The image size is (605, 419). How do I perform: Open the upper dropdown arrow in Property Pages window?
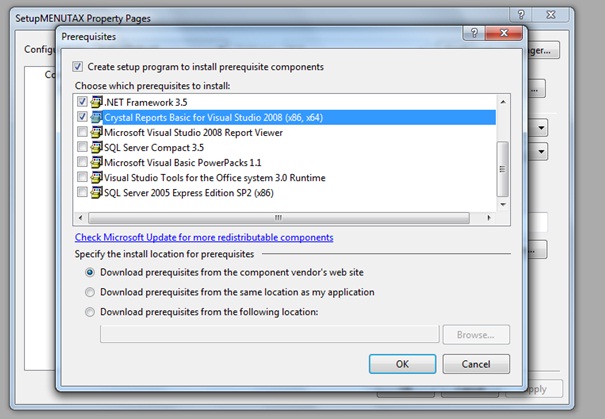pos(541,128)
